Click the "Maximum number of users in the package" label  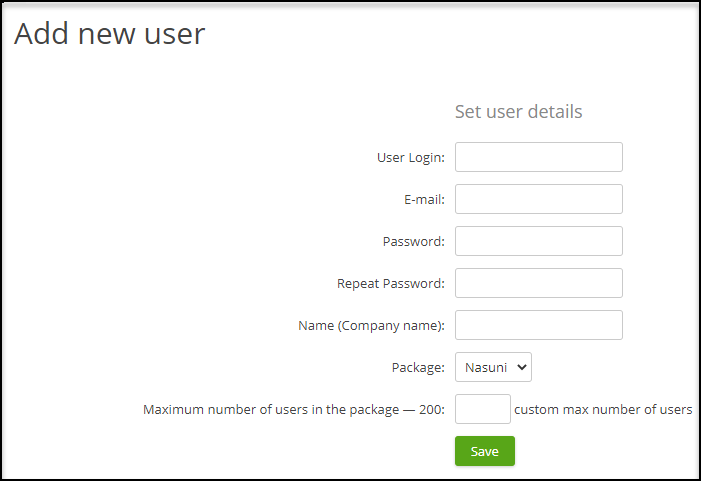pos(294,409)
